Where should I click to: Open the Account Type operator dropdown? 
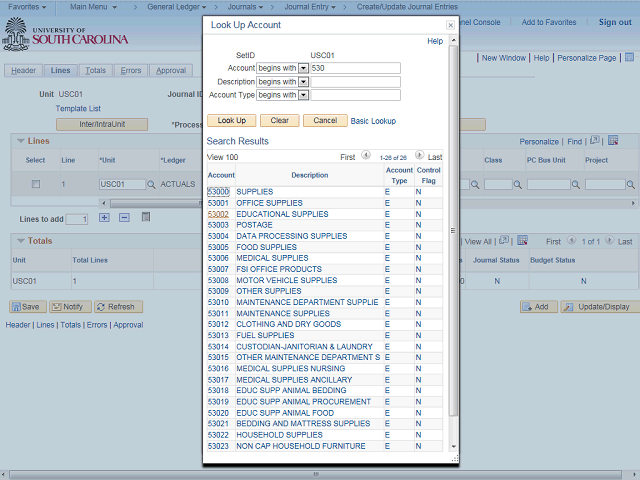click(x=303, y=96)
